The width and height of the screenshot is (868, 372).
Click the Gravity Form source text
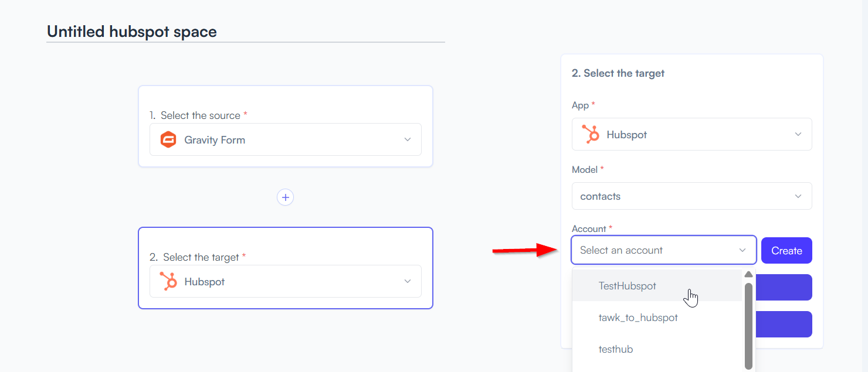(215, 140)
